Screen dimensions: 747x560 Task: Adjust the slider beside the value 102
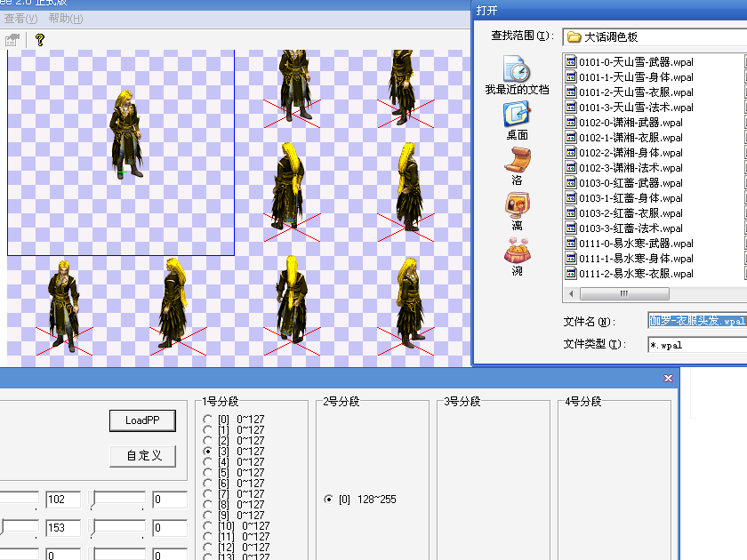19,500
